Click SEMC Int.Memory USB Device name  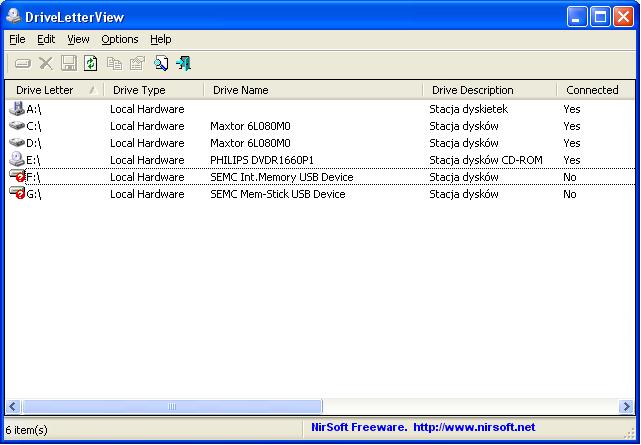click(x=282, y=177)
